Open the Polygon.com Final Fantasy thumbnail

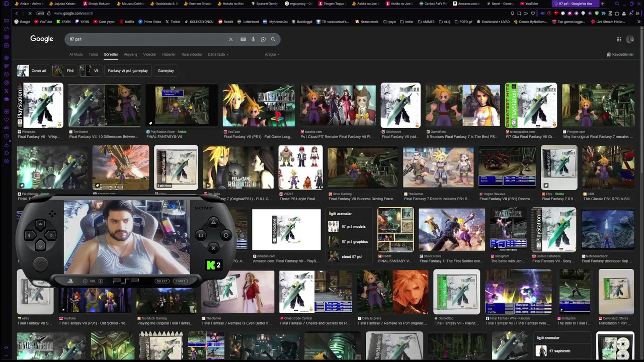[598, 106]
